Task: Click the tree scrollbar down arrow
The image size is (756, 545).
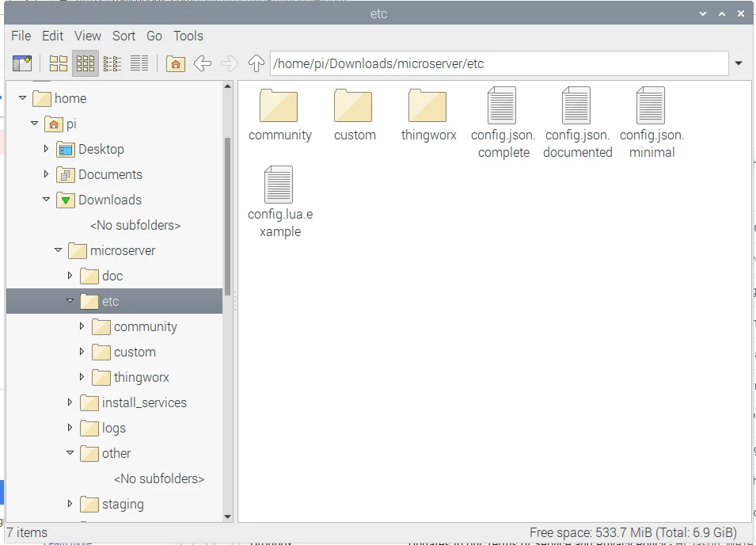Action: click(x=227, y=517)
